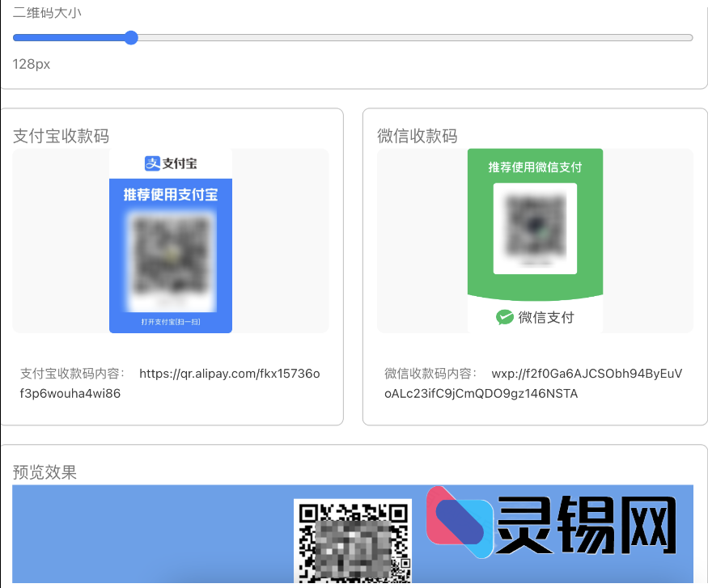The height and width of the screenshot is (588, 708).
Task: Click the 微信收款码内容 label
Action: click(430, 374)
